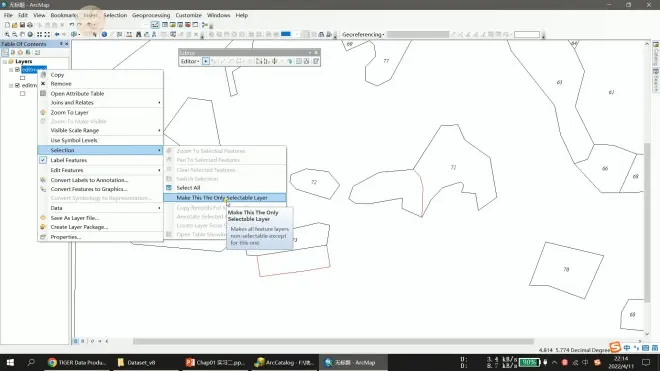List layers by source in Table Of Contents

[13, 53]
